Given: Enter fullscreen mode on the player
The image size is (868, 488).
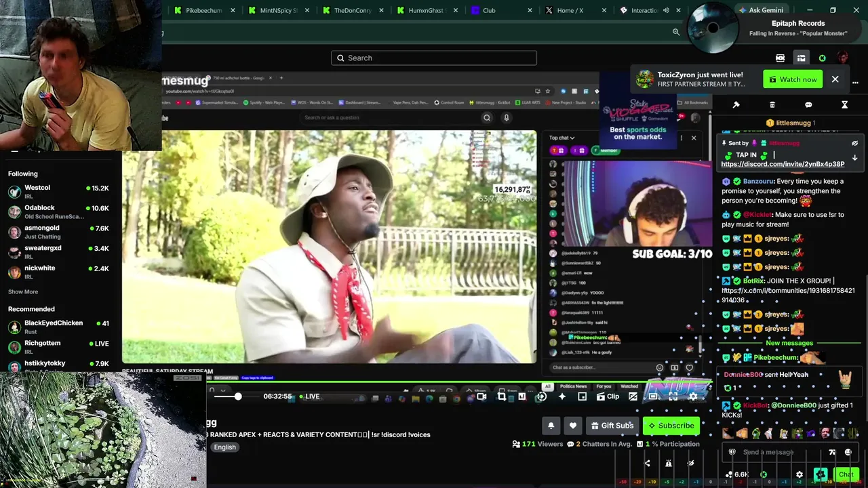Looking at the screenshot, I should click(x=673, y=396).
